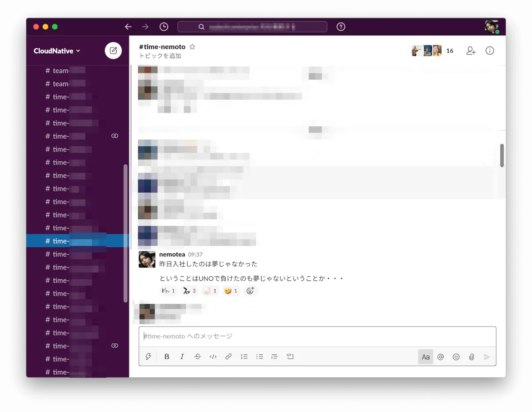The image size is (532, 412).
Task: Click the search field in the top bar
Action: point(252,27)
